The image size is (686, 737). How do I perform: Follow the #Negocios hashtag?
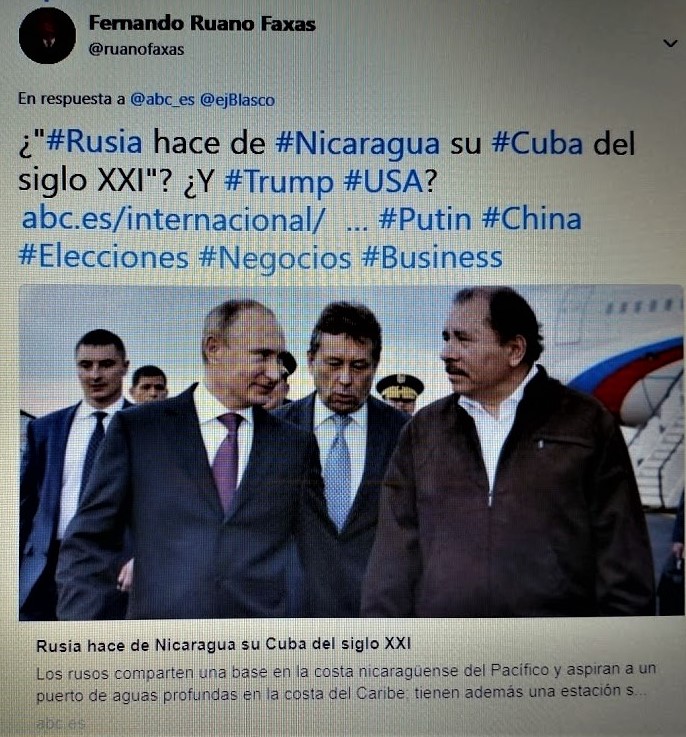pyautogui.click(x=275, y=259)
